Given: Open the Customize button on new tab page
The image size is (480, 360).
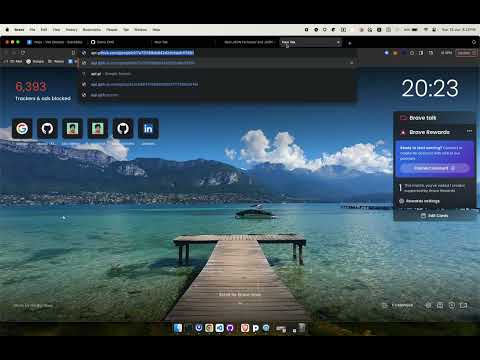Looking at the screenshot, I should click(398, 305).
